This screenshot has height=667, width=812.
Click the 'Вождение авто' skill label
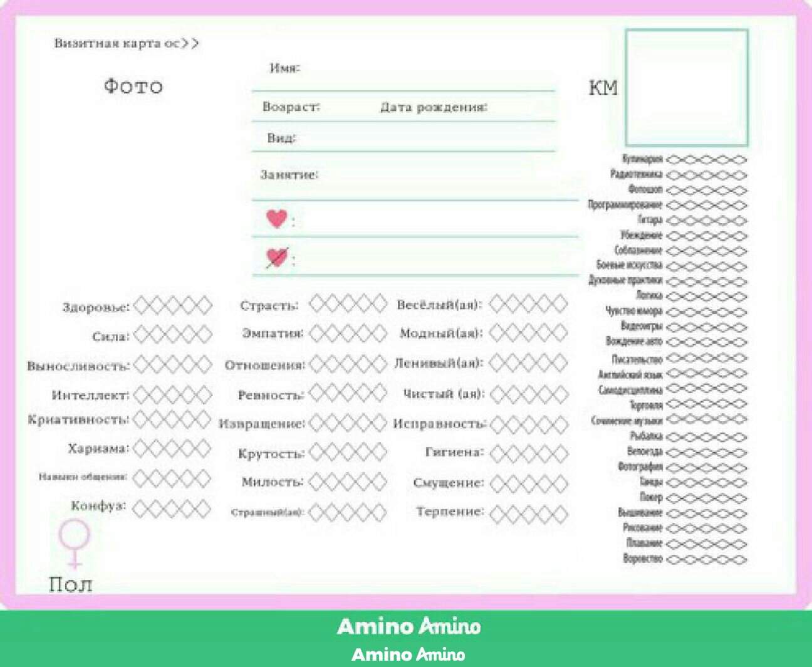click(633, 342)
